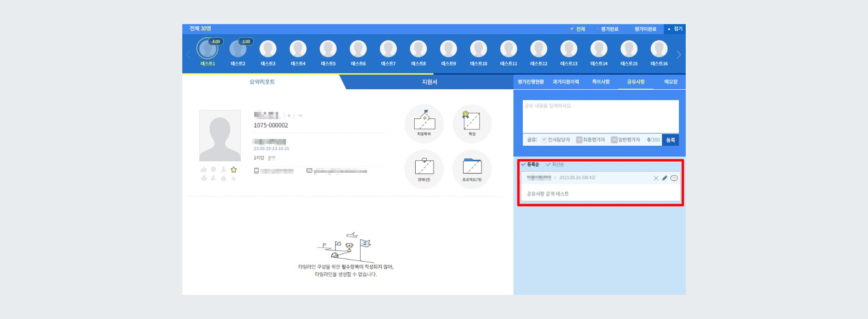Select applicant avatar 테스트12
This screenshot has height=319, width=868.
pyautogui.click(x=539, y=49)
